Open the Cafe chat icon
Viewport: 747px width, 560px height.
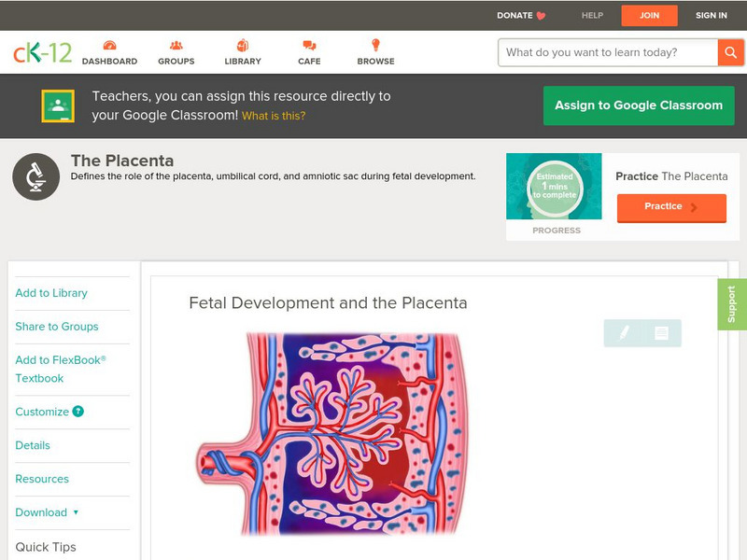click(x=309, y=46)
